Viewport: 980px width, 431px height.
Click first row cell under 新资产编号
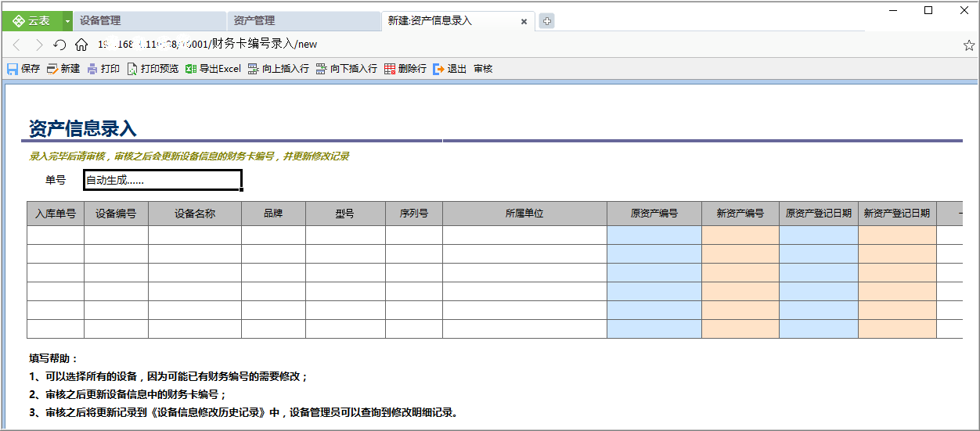[x=740, y=235]
